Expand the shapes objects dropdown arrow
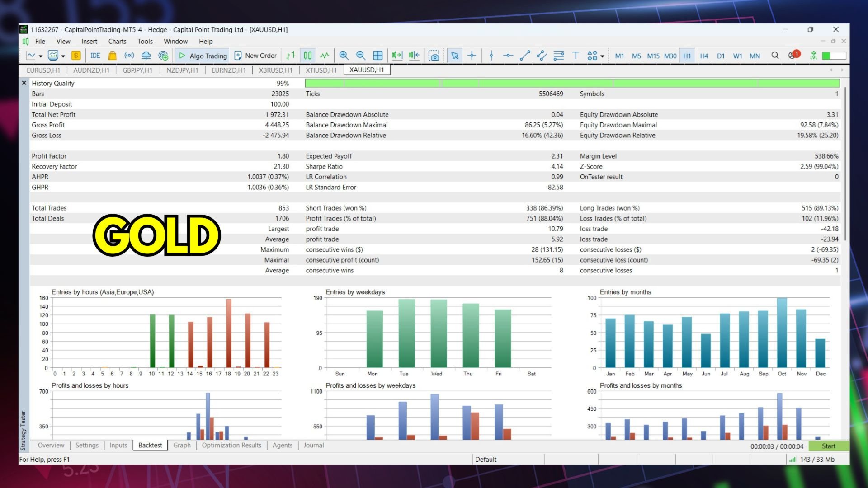This screenshot has height=488, width=868. (x=602, y=56)
